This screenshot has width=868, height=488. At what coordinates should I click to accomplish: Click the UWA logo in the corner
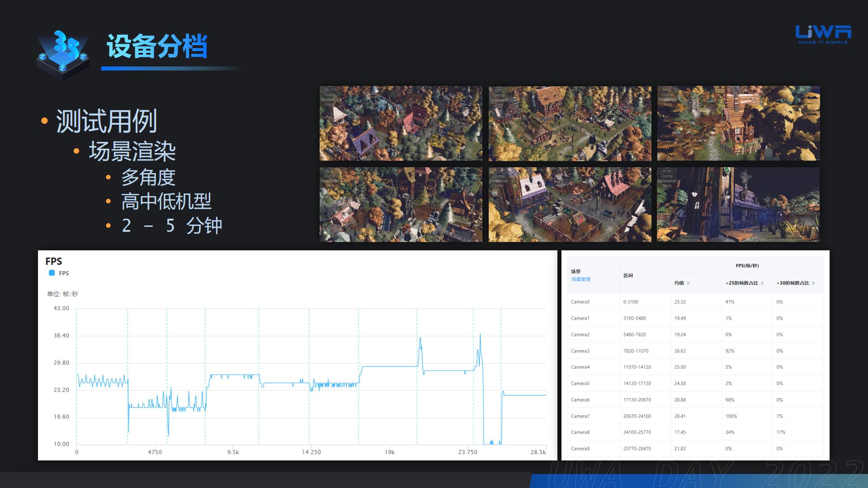(x=823, y=35)
